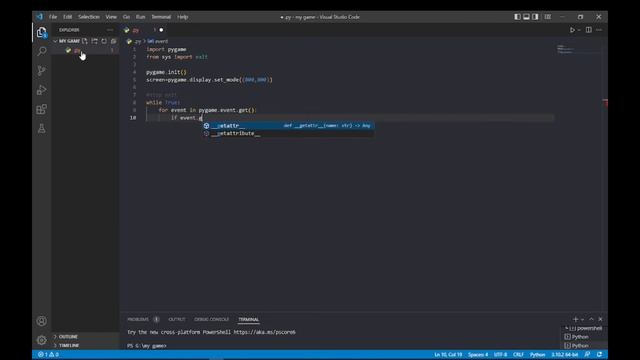The image size is (640, 360).
Task: Open notifications bell in status bar
Action: pyautogui.click(x=599, y=355)
